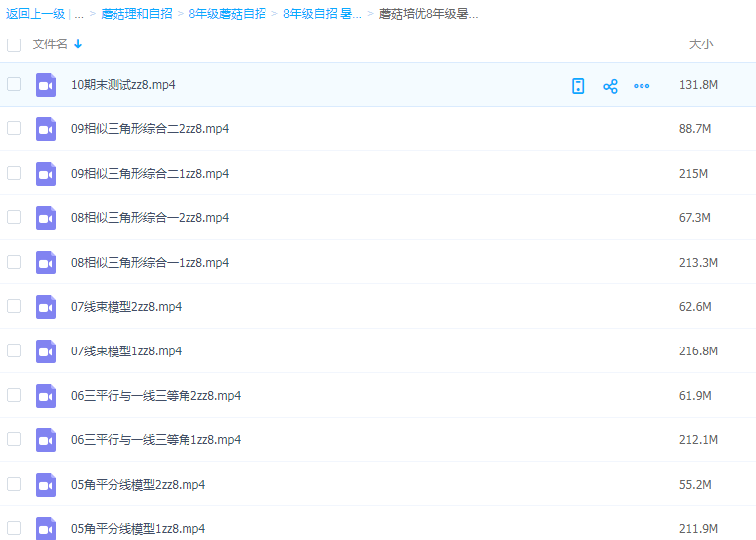The width and height of the screenshot is (756, 540).
Task: Tick checkbox for 09相似三角形综合二1zz8.mp4
Action: tap(14, 173)
